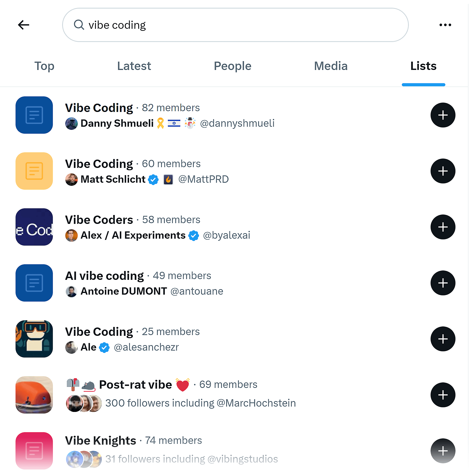Follow the Vibe Coders list
The width and height of the screenshot is (471, 476).
point(443,227)
